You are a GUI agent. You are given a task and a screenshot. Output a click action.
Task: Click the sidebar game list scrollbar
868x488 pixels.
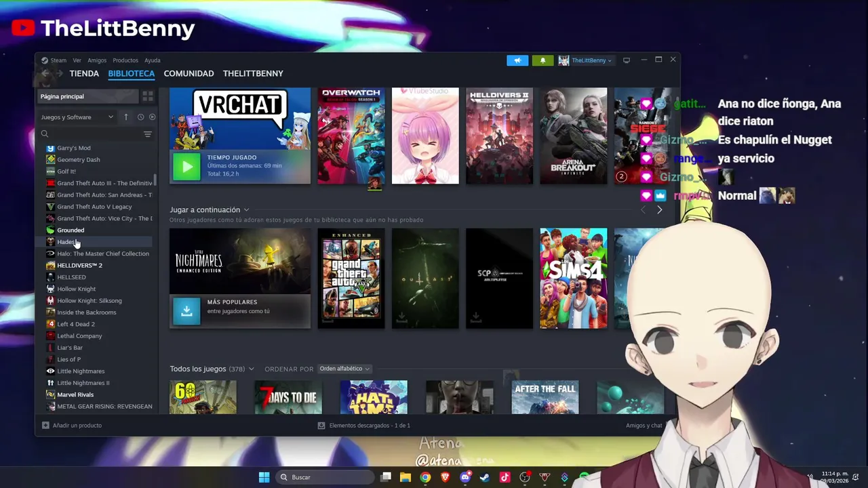(155, 180)
